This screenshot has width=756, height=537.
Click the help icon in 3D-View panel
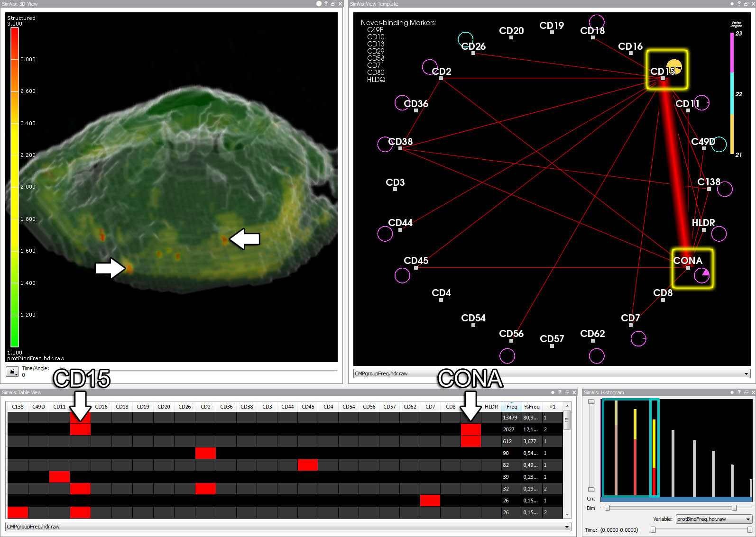[x=326, y=4]
